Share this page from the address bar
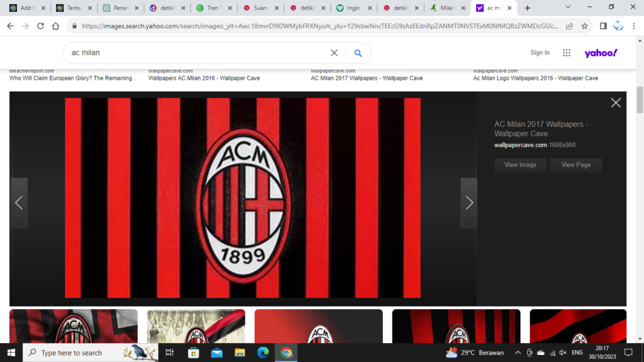 click(x=569, y=26)
